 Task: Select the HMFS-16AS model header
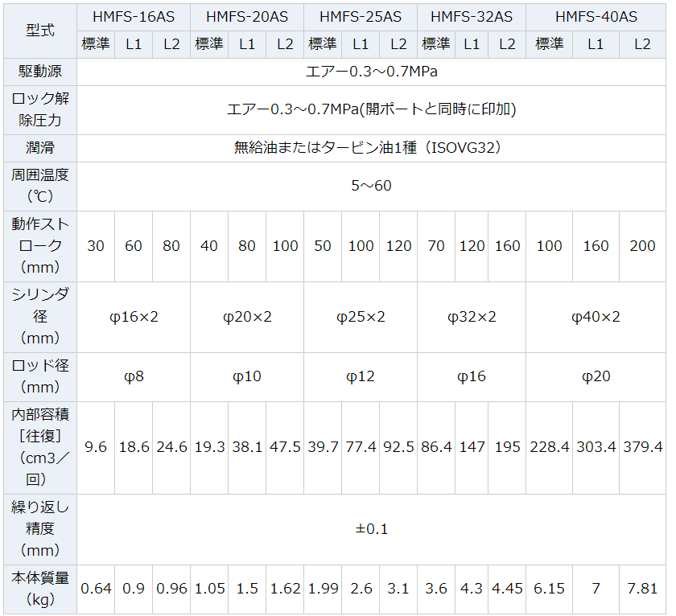click(x=134, y=17)
